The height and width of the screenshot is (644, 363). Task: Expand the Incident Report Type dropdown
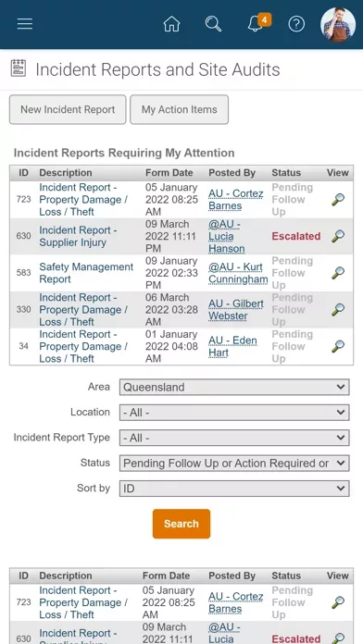click(x=234, y=438)
